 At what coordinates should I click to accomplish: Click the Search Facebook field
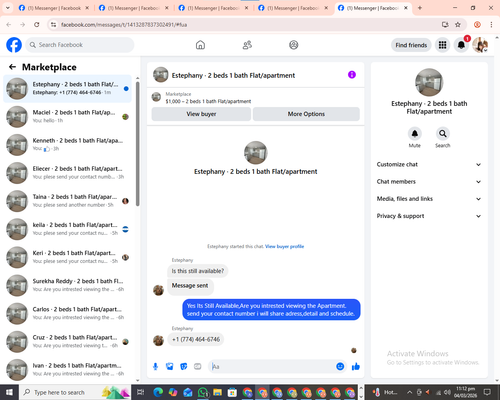pyautogui.click(x=80, y=45)
